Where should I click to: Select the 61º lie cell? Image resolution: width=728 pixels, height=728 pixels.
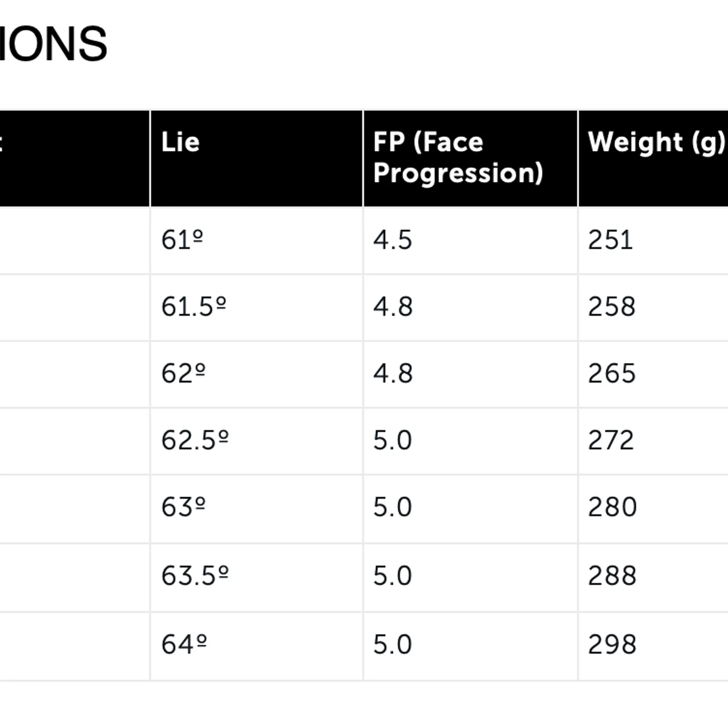pos(182,240)
